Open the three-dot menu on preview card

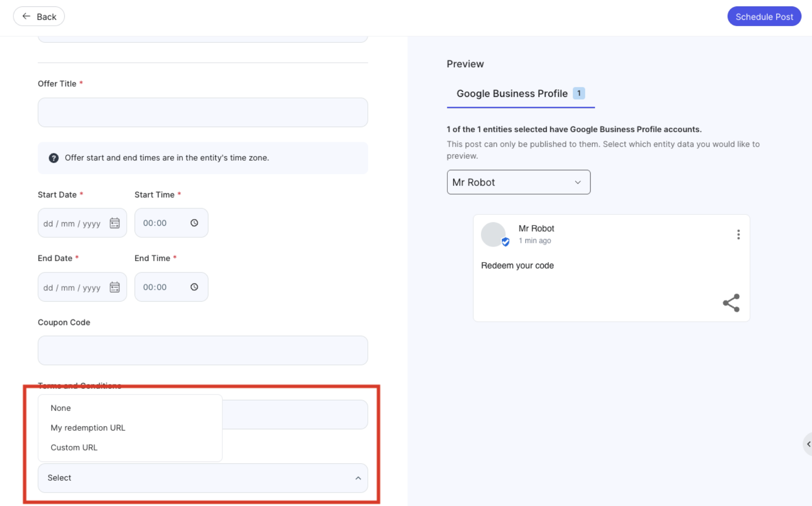click(738, 235)
